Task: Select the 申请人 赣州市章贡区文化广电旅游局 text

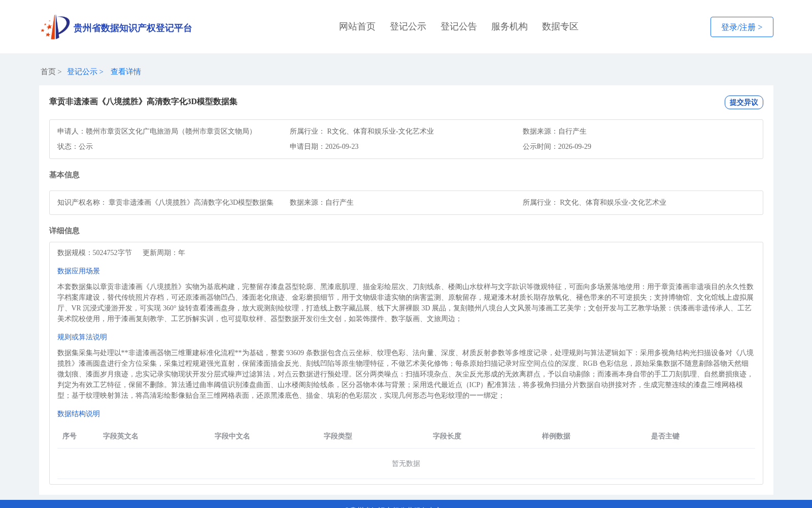Action: click(x=156, y=132)
